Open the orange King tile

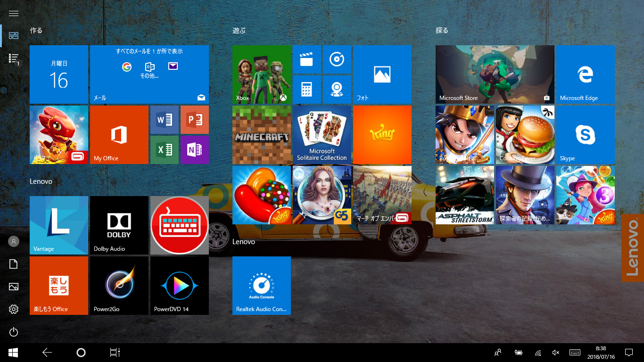(x=382, y=135)
